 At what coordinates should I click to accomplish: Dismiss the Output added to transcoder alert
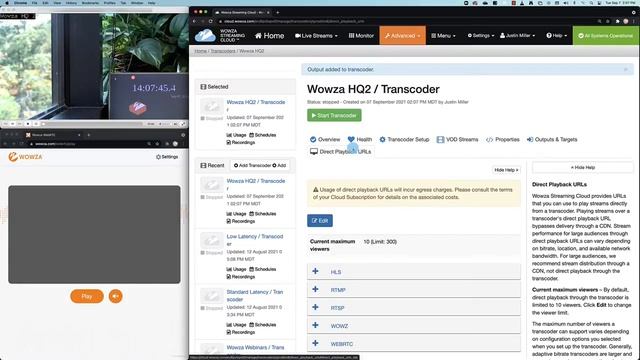[x=626, y=69]
